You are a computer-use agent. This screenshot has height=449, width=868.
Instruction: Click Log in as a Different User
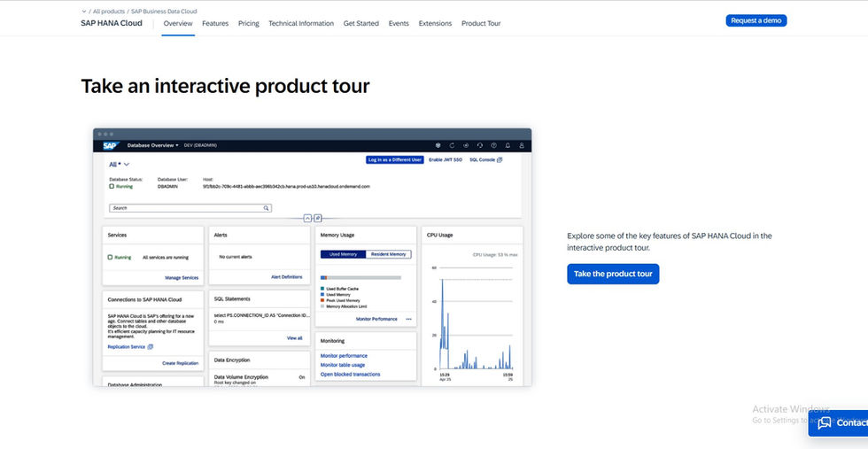coord(395,159)
